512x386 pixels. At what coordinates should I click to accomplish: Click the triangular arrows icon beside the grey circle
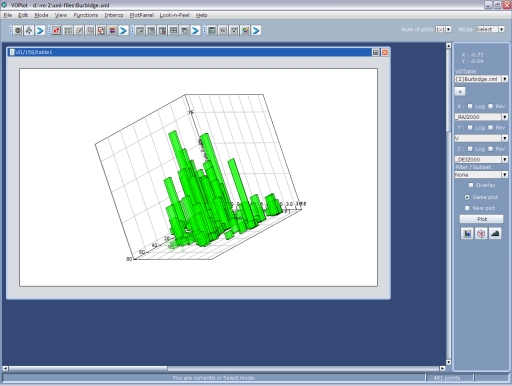coord(29,31)
